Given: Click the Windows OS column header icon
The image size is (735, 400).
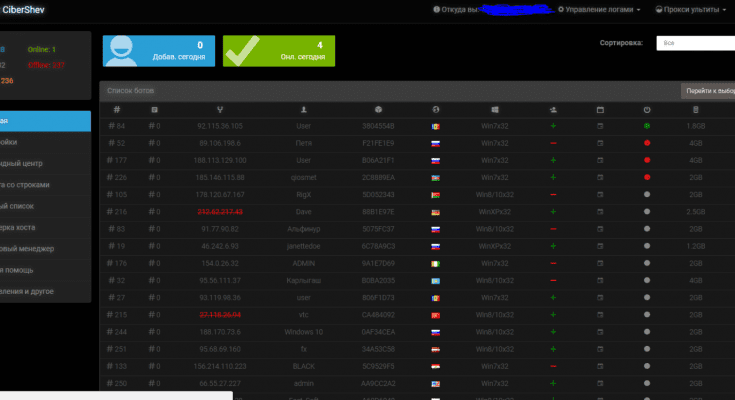Looking at the screenshot, I should [494, 109].
